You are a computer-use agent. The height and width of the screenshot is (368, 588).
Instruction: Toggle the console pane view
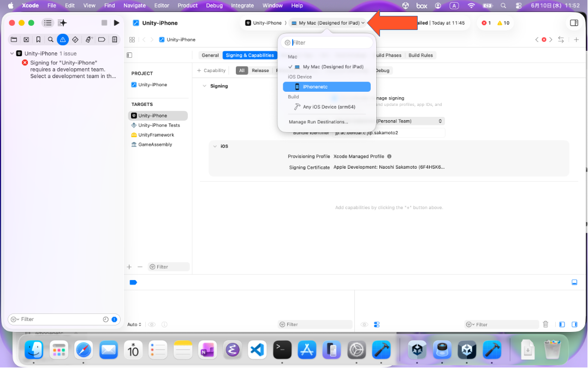point(574,324)
